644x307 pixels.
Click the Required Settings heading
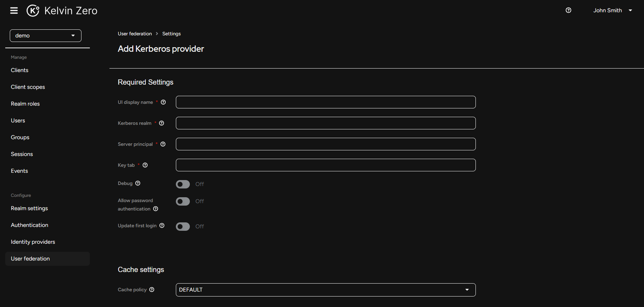(145, 82)
